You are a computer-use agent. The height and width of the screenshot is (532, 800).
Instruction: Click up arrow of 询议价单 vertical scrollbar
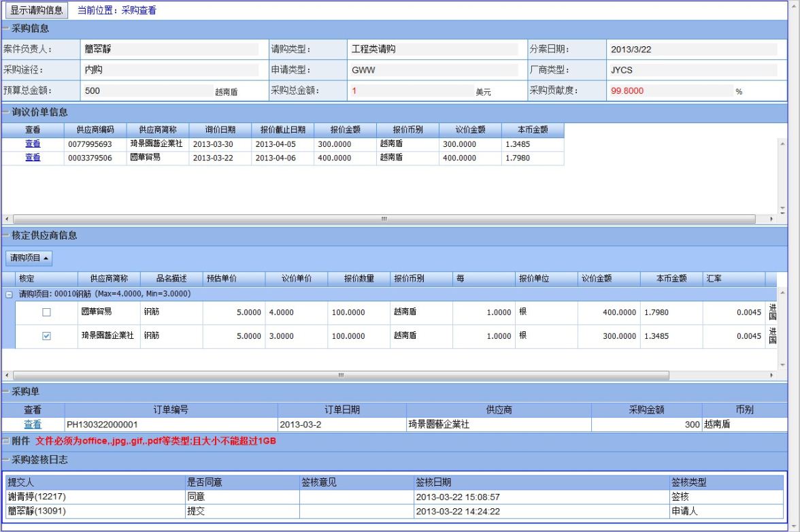click(x=782, y=144)
